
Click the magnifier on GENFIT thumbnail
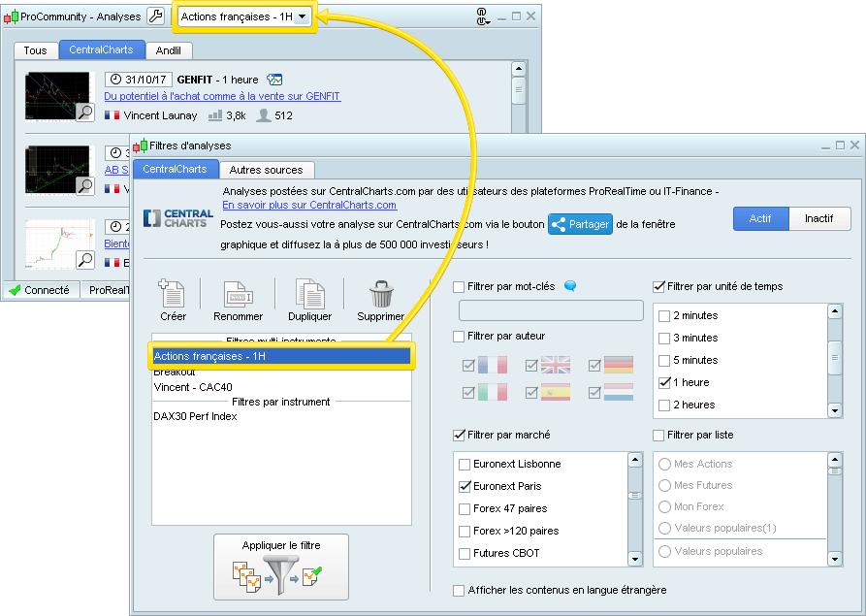click(84, 113)
